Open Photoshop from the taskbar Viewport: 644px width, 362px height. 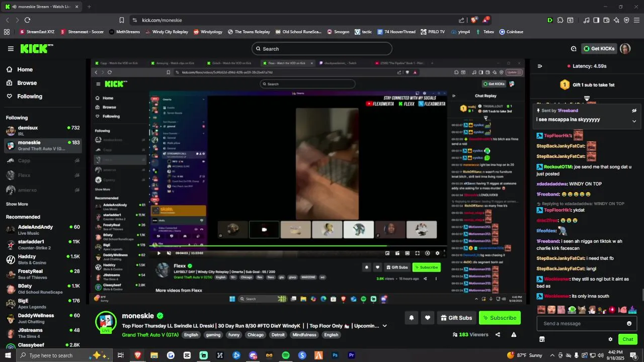coord(335,355)
